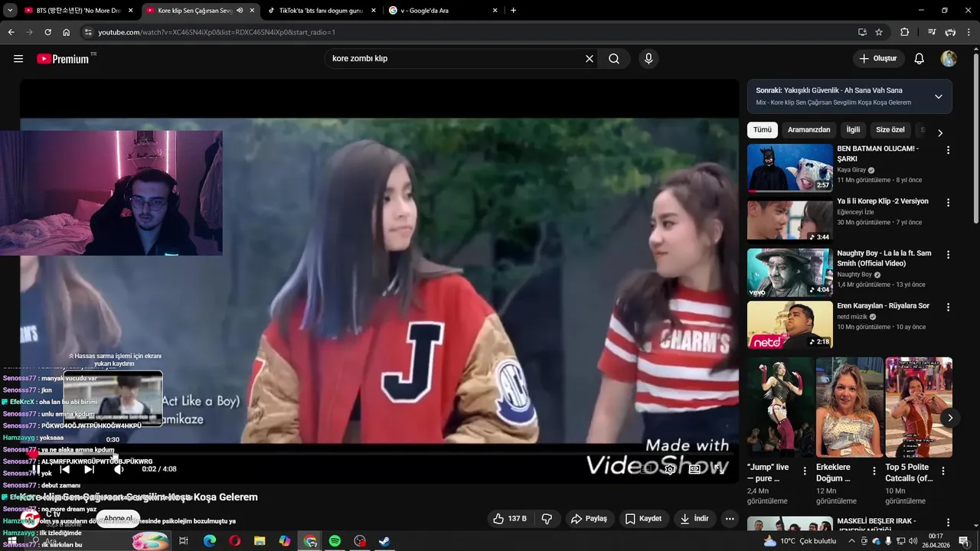
Task: Expand the Sonraki mix queue panel
Action: click(x=938, y=96)
